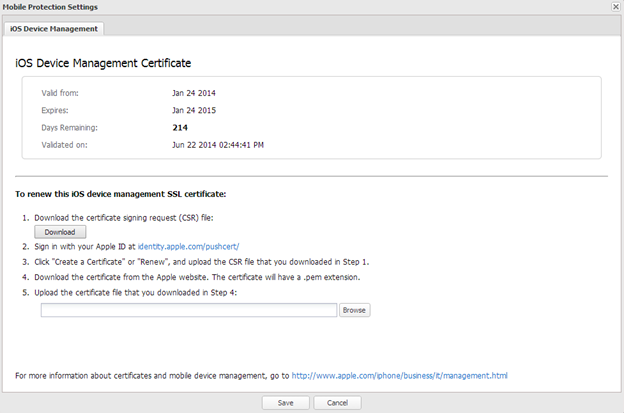
Task: Click the Days Remaining value 214
Action: pos(181,127)
